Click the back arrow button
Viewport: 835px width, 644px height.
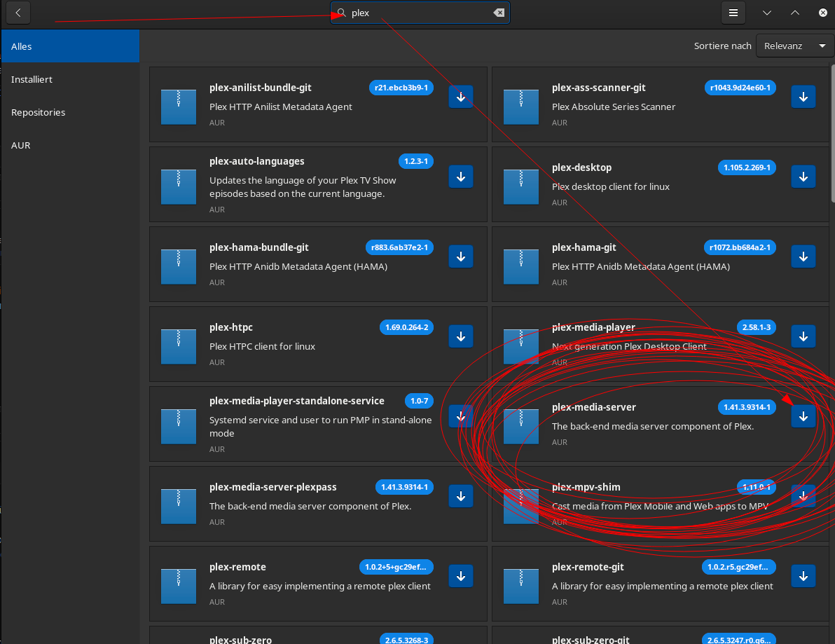coord(18,13)
